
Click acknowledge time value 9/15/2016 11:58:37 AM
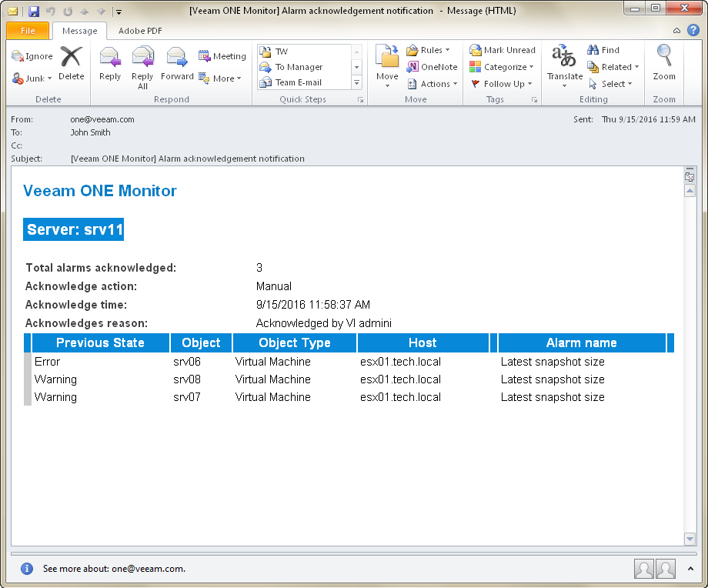click(313, 305)
